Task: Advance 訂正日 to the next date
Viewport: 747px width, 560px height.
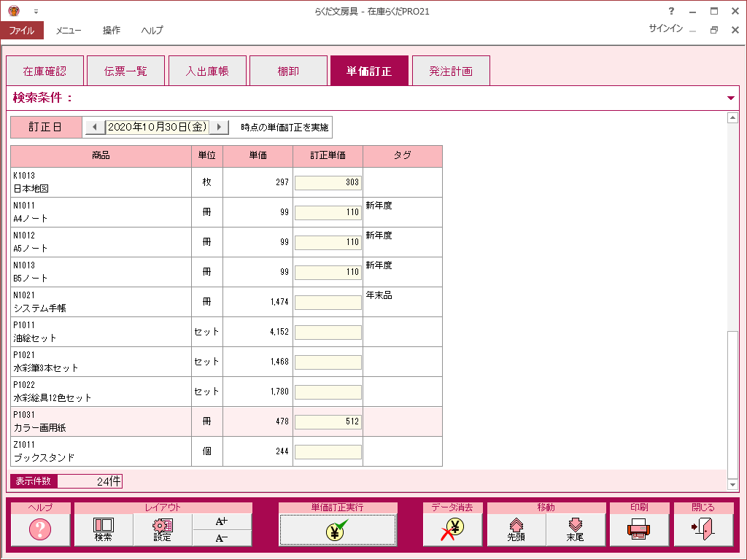Action: (220, 127)
